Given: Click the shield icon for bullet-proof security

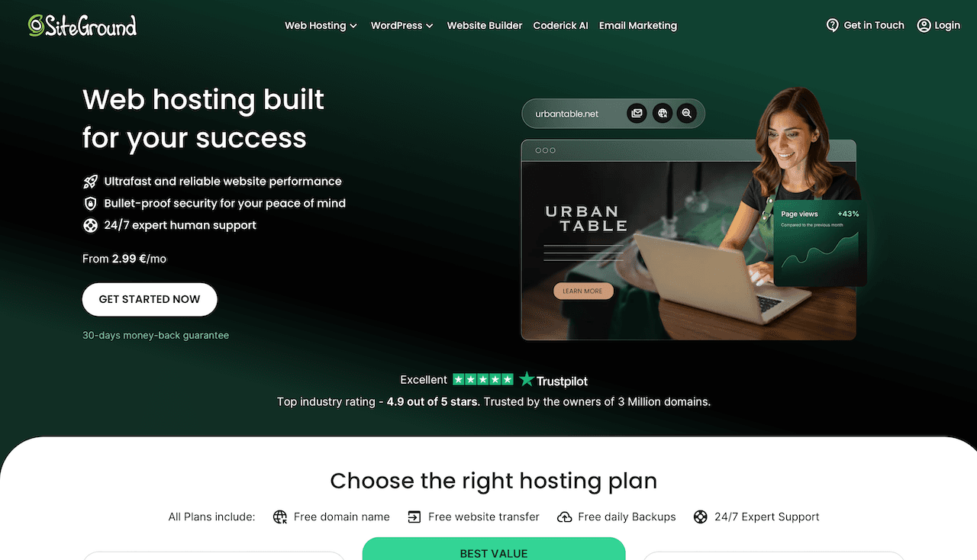Looking at the screenshot, I should pos(91,204).
